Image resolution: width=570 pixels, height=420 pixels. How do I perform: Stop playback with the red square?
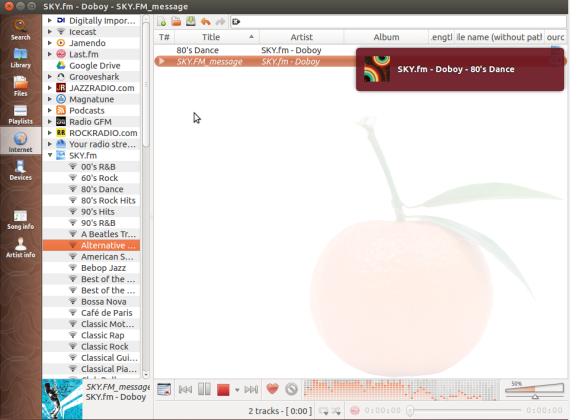pos(223,390)
